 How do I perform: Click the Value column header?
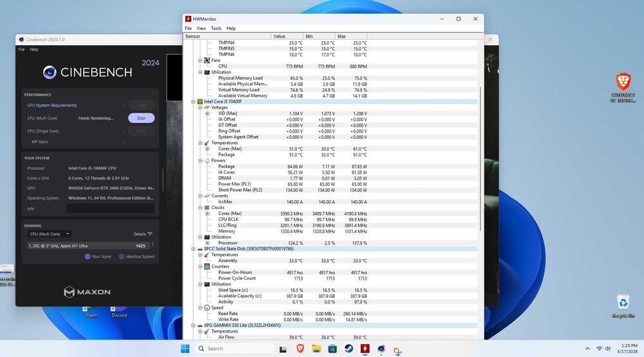coord(287,37)
